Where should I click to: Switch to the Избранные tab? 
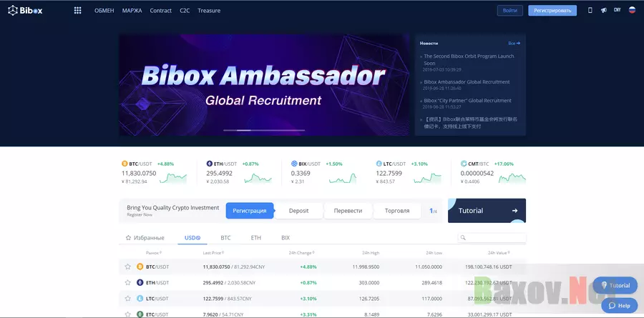[145, 237]
